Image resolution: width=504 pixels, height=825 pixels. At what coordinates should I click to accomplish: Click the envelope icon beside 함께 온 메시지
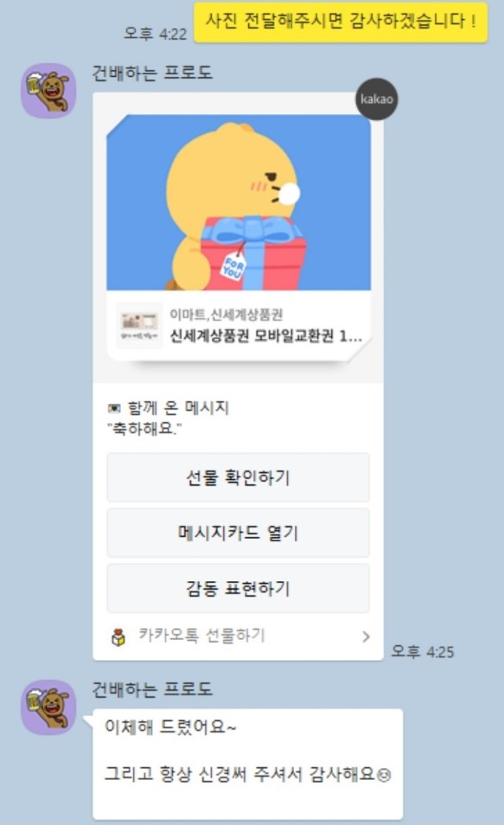[113, 408]
